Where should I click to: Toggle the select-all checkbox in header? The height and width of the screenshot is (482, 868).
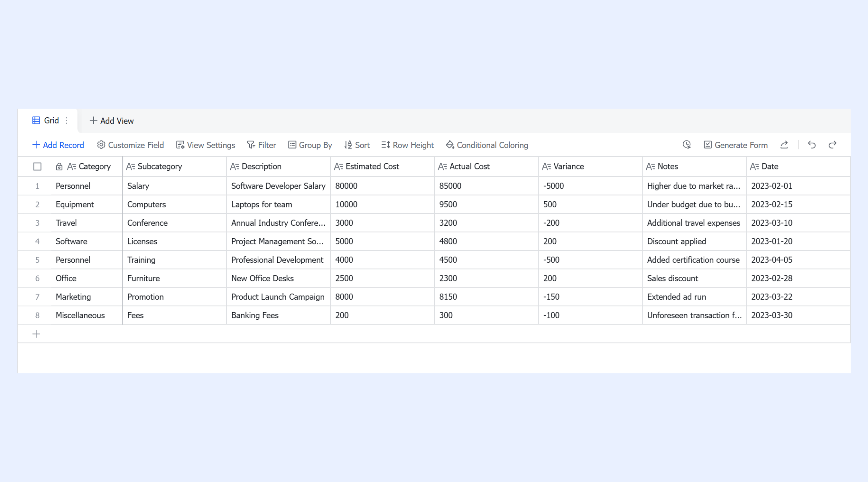[x=37, y=166]
